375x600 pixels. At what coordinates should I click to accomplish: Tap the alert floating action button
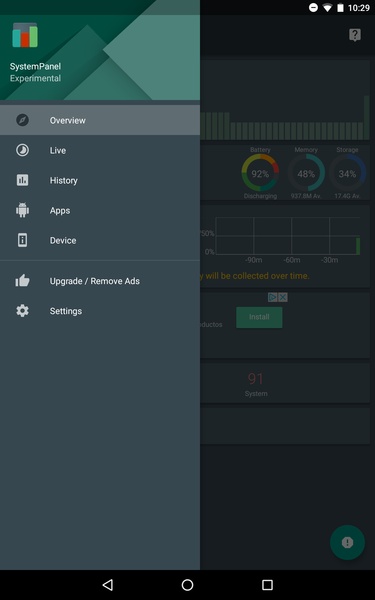click(347, 542)
